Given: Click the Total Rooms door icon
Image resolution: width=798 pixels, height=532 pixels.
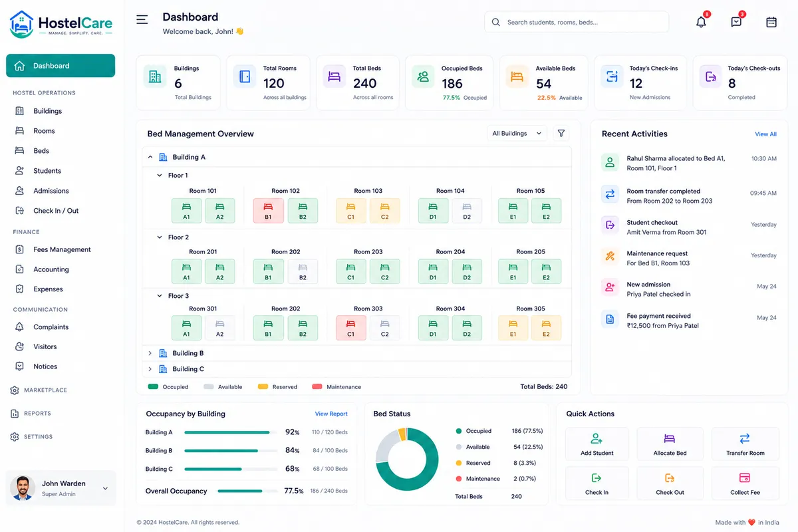Looking at the screenshot, I should (245, 76).
